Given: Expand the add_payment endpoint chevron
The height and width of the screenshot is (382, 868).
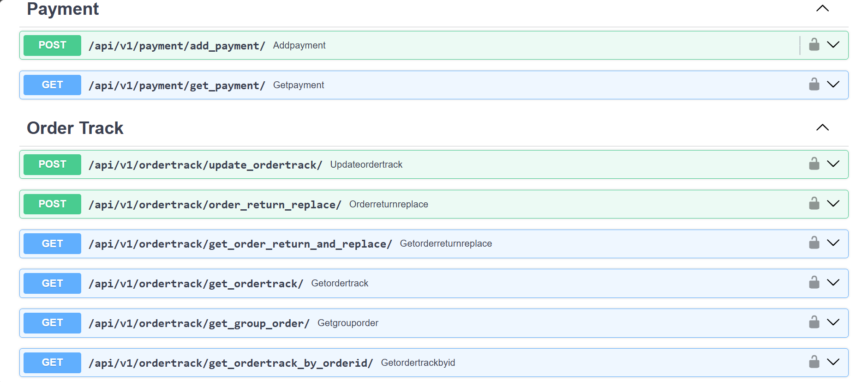Looking at the screenshot, I should (x=833, y=45).
